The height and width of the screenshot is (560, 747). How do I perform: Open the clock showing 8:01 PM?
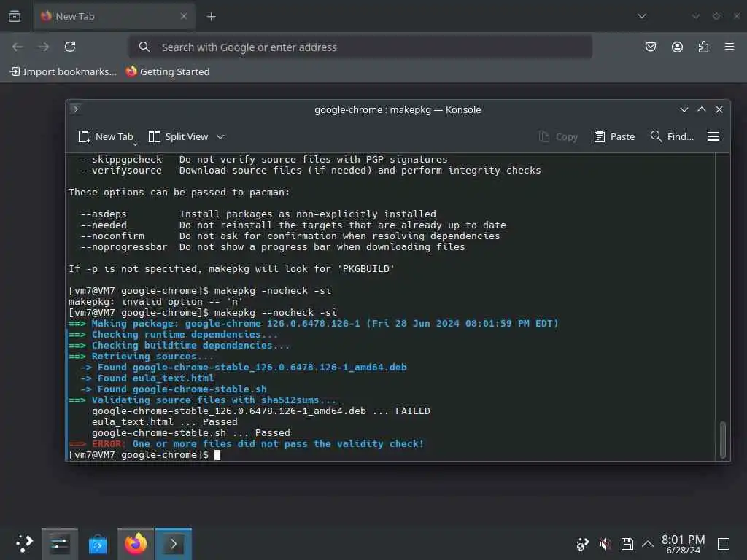pos(683,544)
